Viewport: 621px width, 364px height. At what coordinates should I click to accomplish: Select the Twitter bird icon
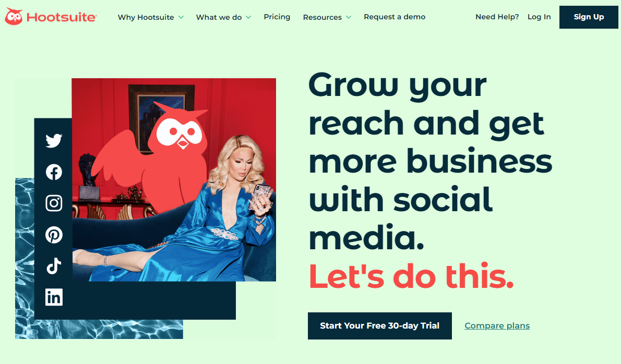(x=54, y=140)
